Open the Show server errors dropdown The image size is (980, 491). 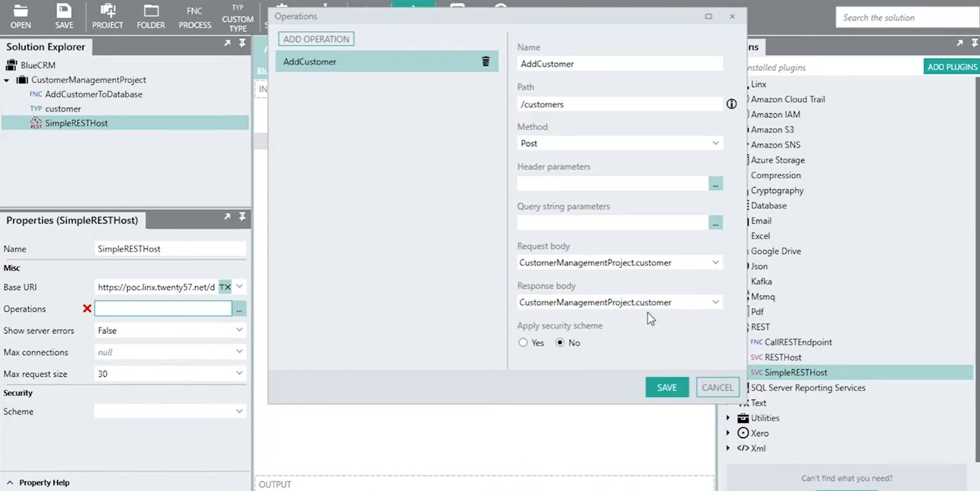coord(240,330)
